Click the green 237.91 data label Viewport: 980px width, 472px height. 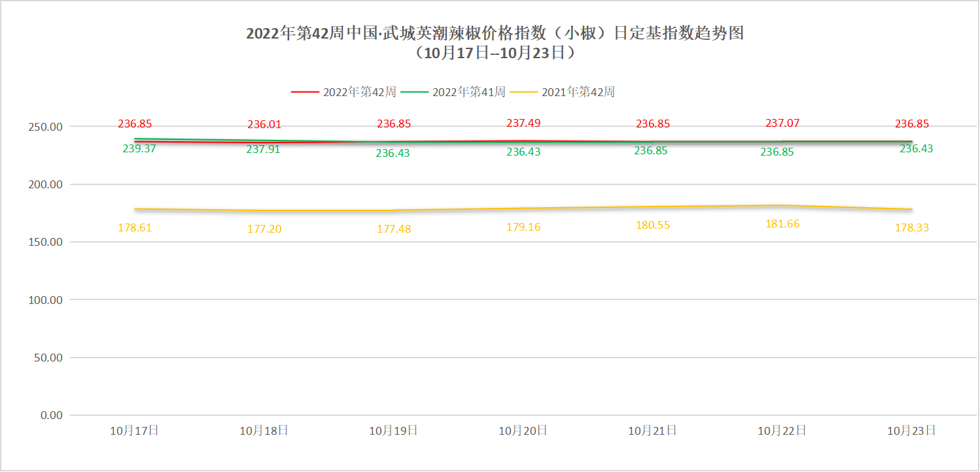click(264, 149)
